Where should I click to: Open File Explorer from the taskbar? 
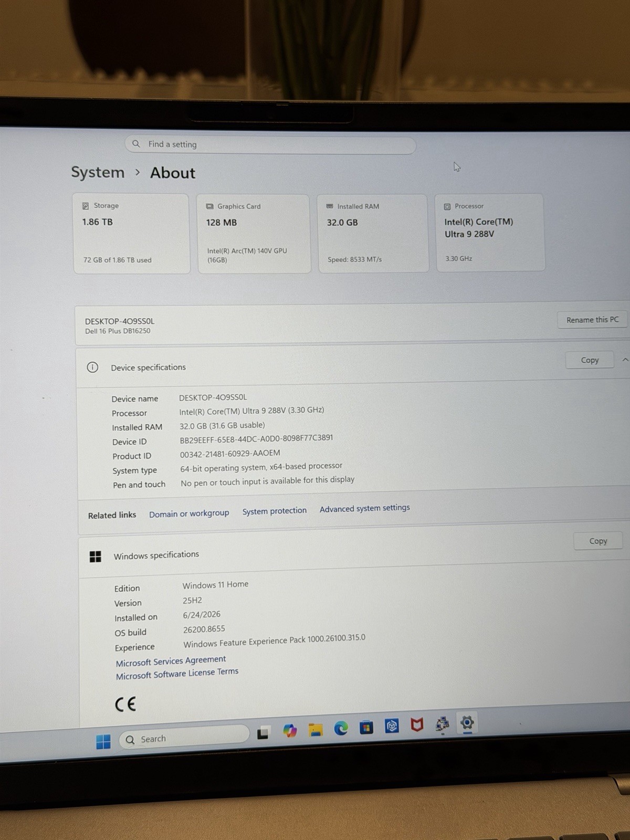[316, 729]
